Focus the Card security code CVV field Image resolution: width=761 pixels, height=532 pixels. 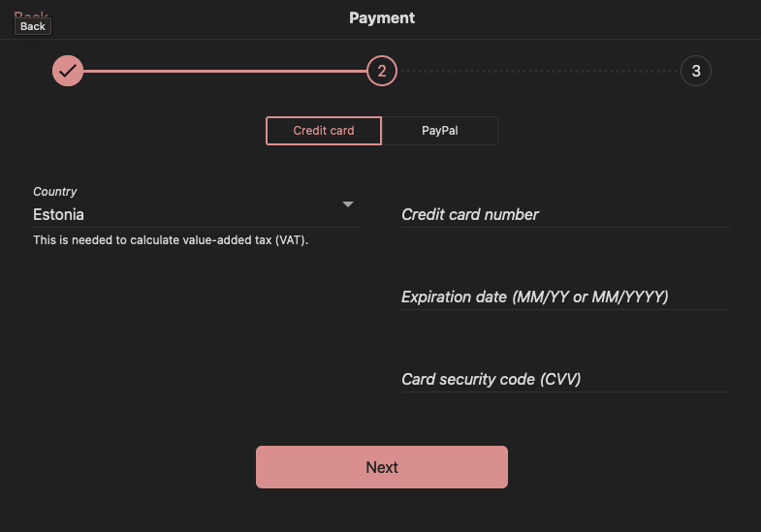[566, 379]
